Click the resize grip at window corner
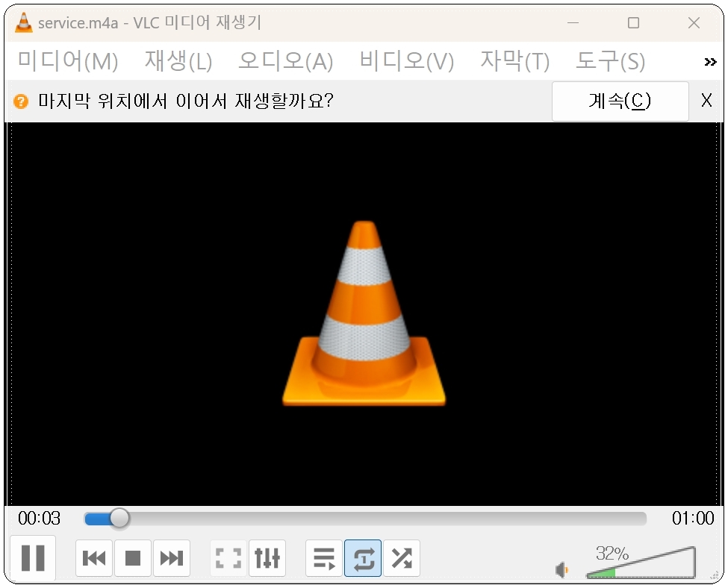Screen dimensions: 728x588 click(715, 575)
